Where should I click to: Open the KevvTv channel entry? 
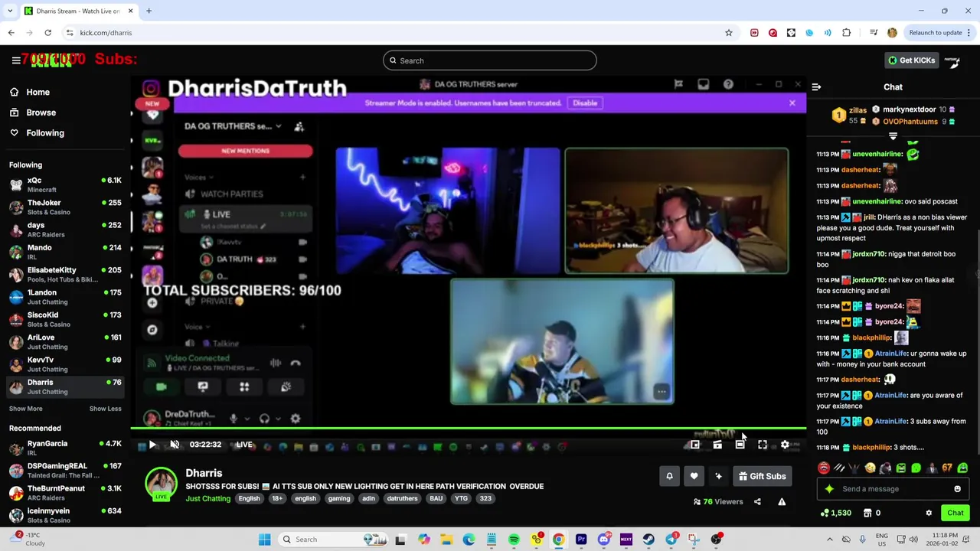(65, 364)
